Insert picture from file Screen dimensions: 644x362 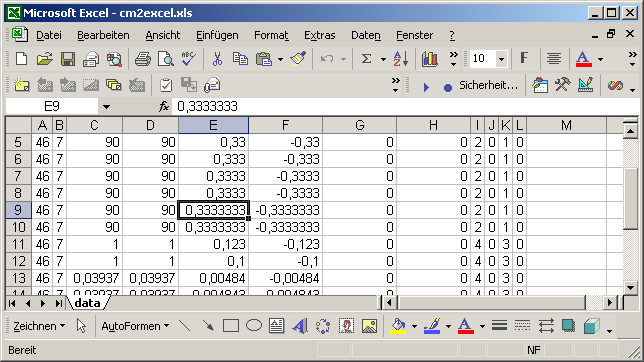click(369, 326)
